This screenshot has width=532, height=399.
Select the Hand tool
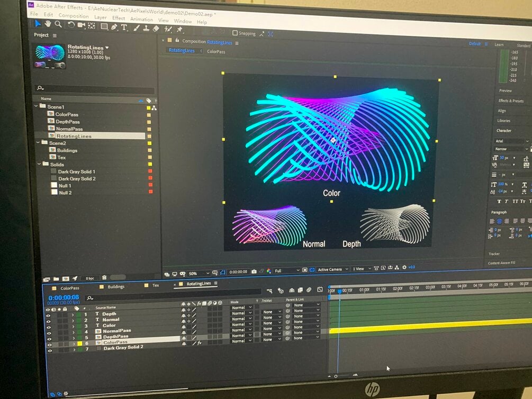click(48, 24)
